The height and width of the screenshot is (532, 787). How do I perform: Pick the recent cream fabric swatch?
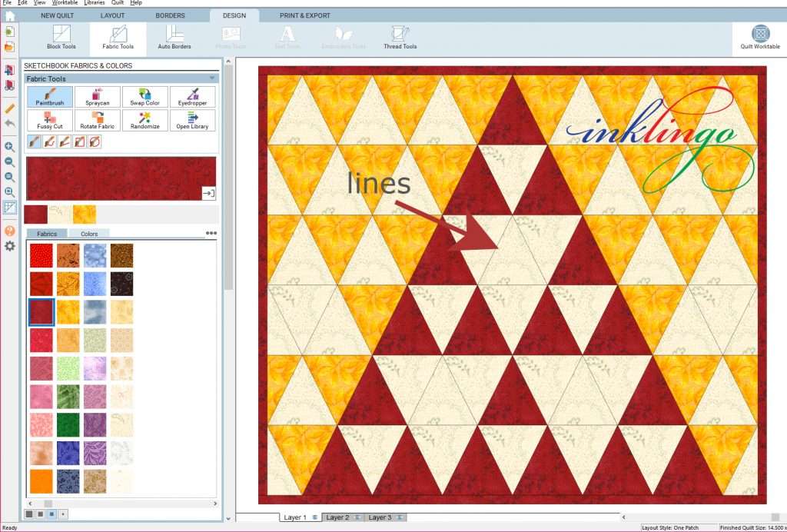(x=60, y=214)
